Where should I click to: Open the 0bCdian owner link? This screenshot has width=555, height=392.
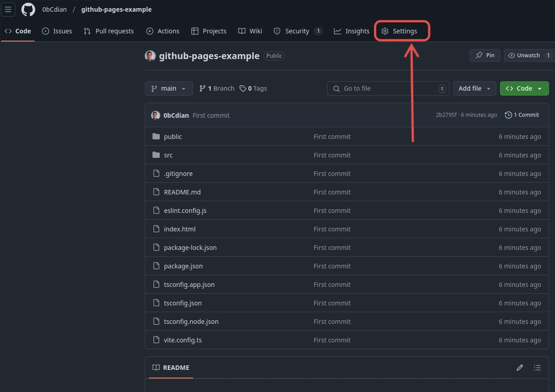[x=55, y=9]
